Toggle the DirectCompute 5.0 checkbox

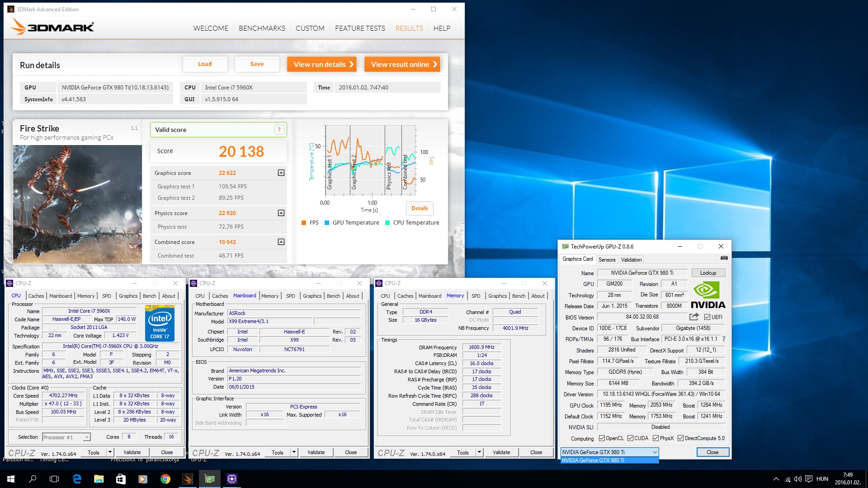click(680, 438)
